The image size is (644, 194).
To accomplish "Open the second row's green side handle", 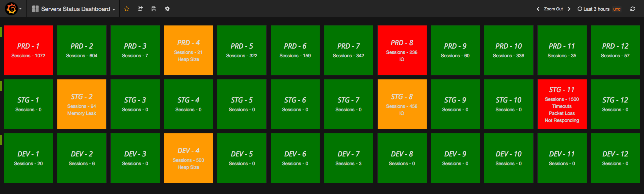I will 1,86.
